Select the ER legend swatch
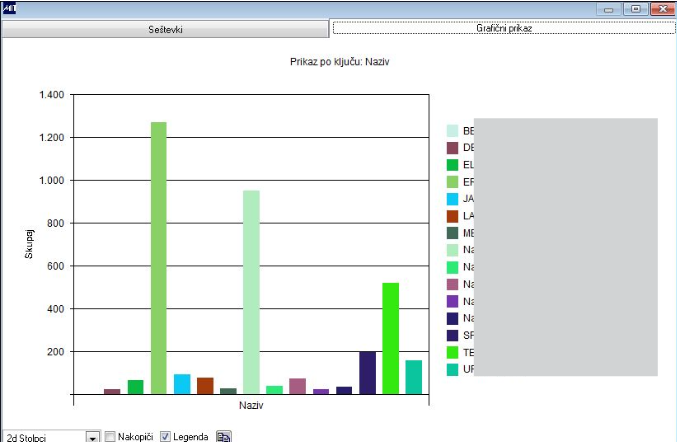This screenshot has width=677, height=442. coord(452,182)
